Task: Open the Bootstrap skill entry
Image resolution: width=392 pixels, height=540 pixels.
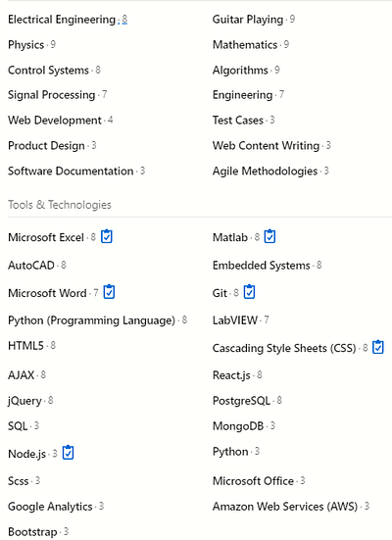Action: pyautogui.click(x=32, y=532)
